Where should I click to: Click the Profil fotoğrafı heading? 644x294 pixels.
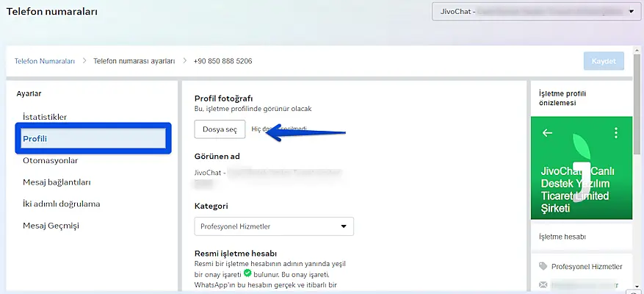(223, 98)
